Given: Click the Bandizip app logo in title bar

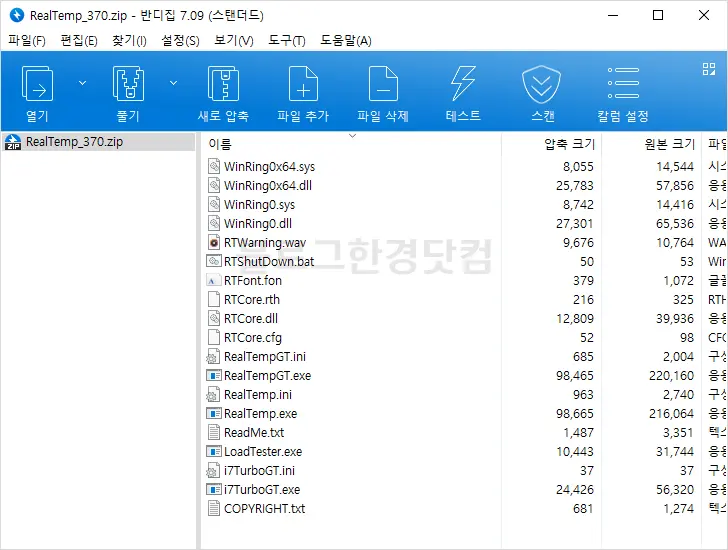Looking at the screenshot, I should pos(17,15).
